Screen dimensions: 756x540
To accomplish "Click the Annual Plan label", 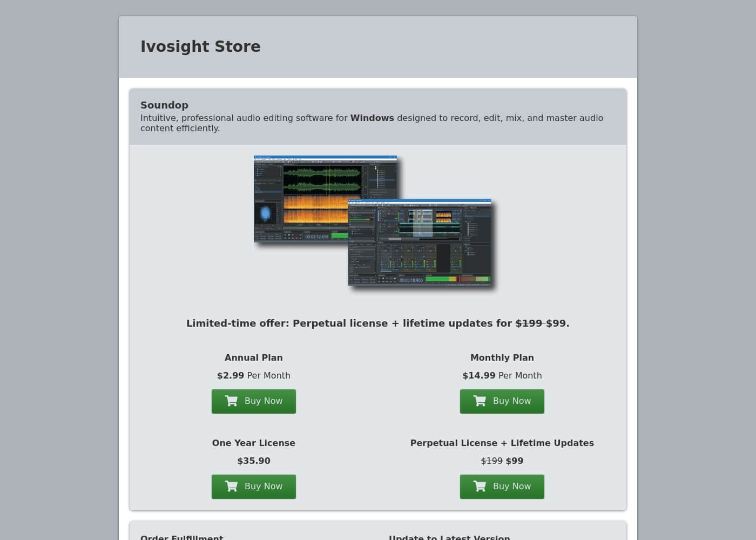I will (x=254, y=357).
